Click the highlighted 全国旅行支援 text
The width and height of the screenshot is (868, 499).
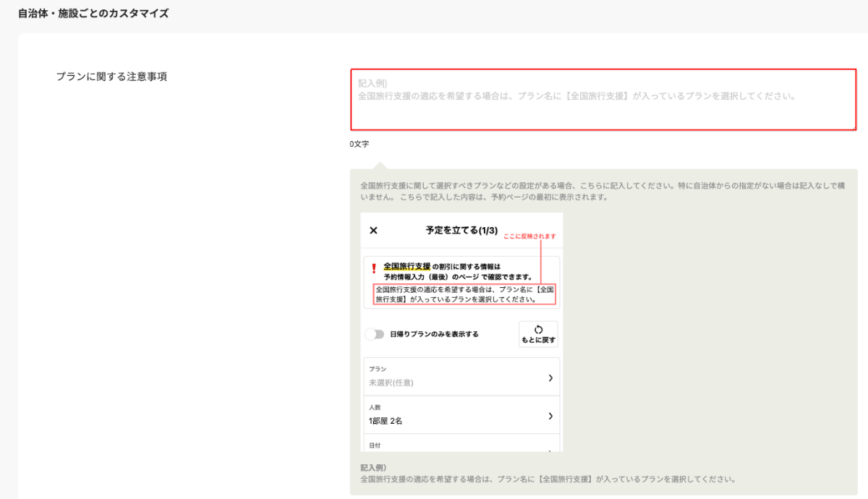click(407, 266)
